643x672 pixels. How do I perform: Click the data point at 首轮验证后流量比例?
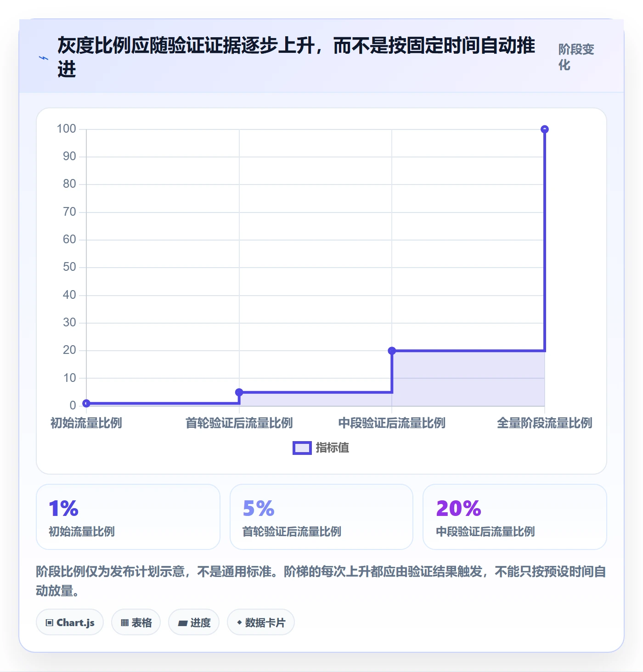tap(239, 392)
